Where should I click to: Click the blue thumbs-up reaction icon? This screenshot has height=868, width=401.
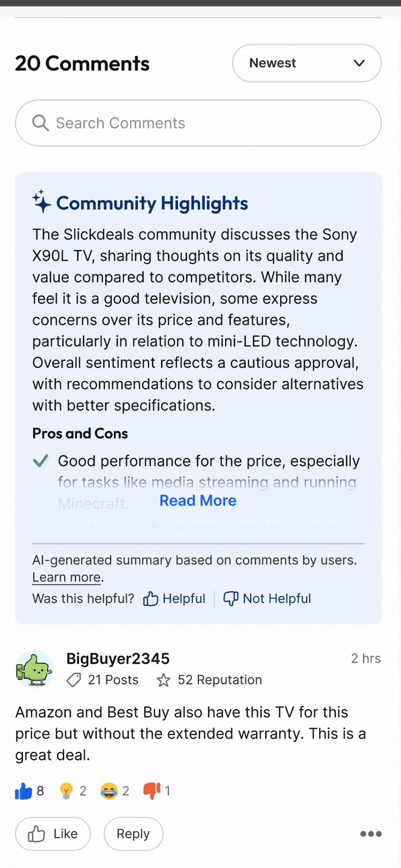tap(24, 791)
